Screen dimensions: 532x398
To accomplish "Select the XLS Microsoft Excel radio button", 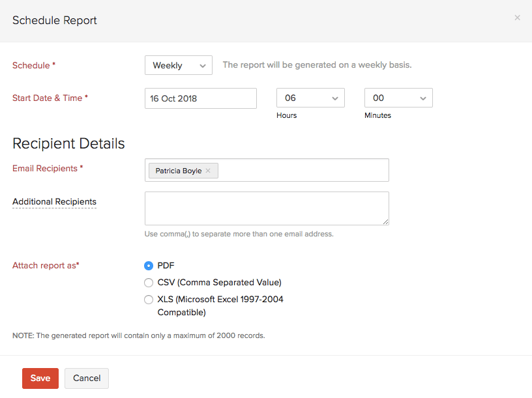I will click(149, 300).
